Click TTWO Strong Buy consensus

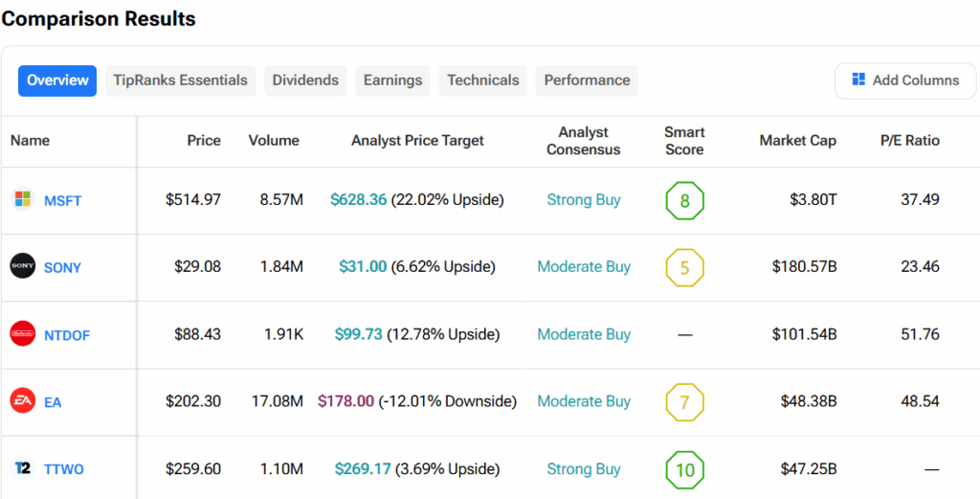(584, 469)
